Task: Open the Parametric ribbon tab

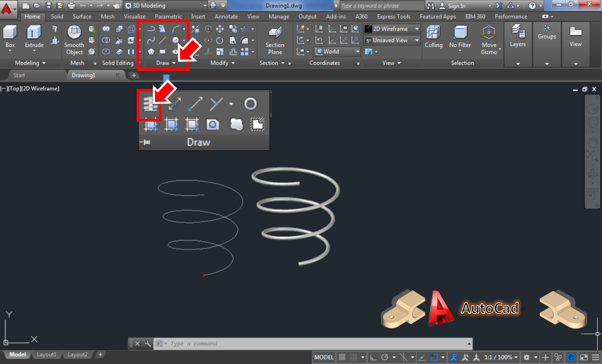Action: point(168,16)
